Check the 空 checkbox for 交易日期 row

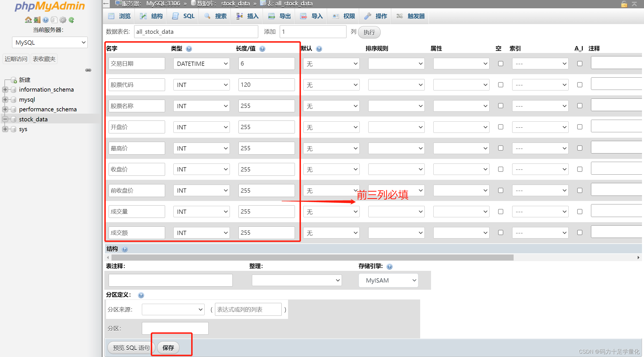tap(500, 64)
